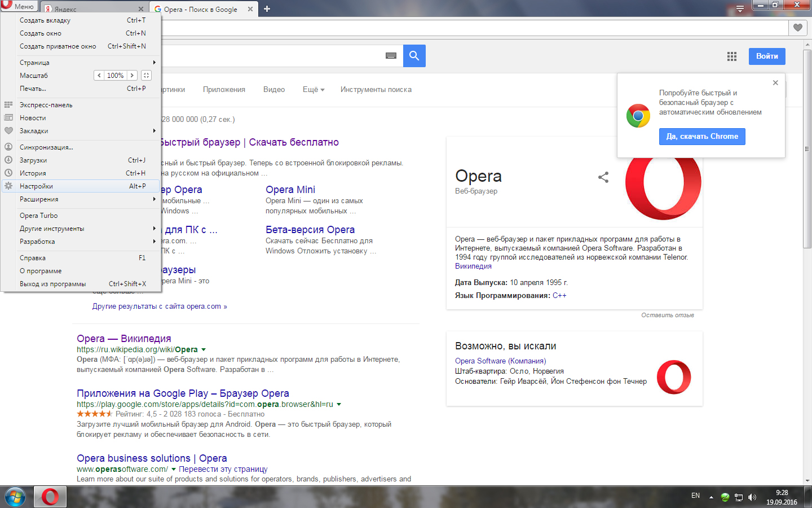Click Opera icon on the taskbar
The image size is (812, 508).
[50, 497]
